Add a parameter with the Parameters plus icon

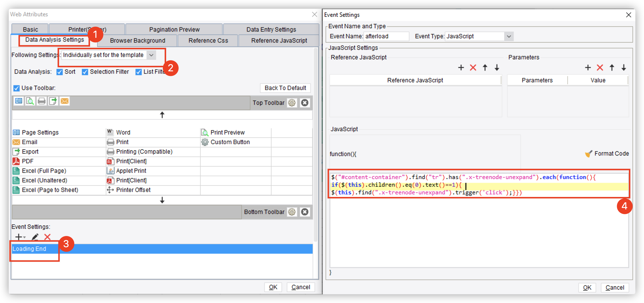click(x=588, y=67)
